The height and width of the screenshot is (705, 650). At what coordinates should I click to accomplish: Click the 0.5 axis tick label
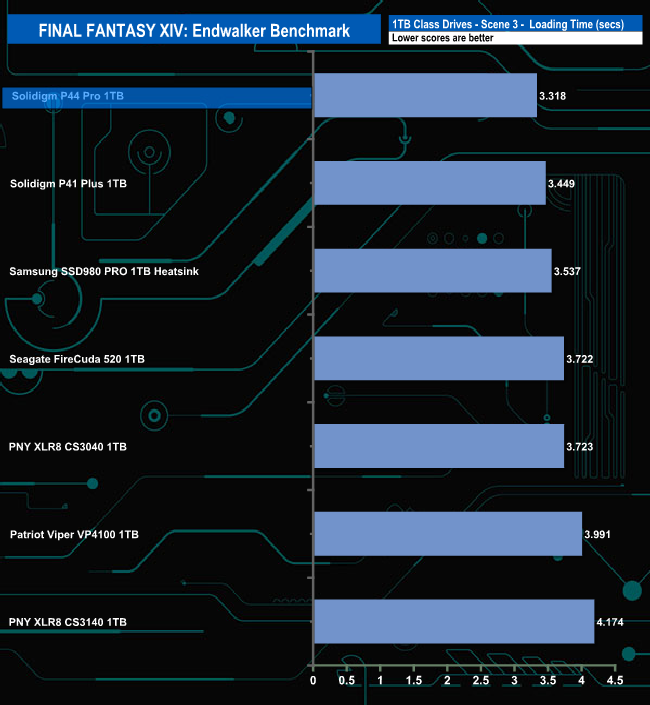click(x=347, y=680)
